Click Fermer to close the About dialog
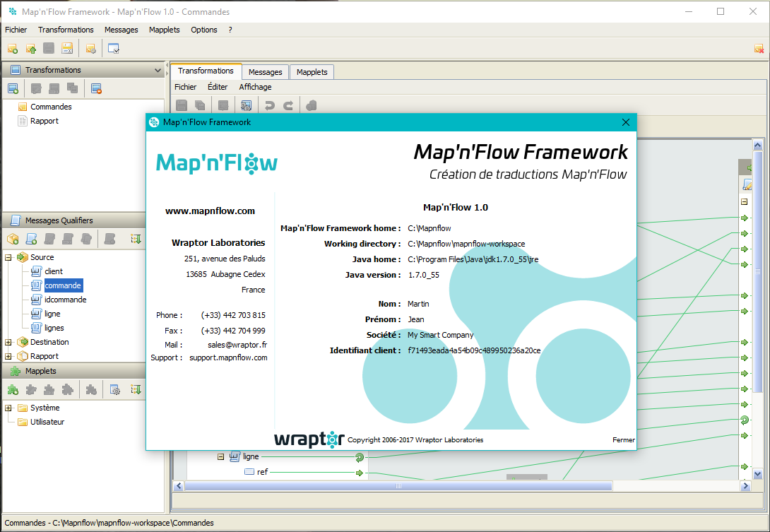Screen dimensions: 770x532 point(624,440)
